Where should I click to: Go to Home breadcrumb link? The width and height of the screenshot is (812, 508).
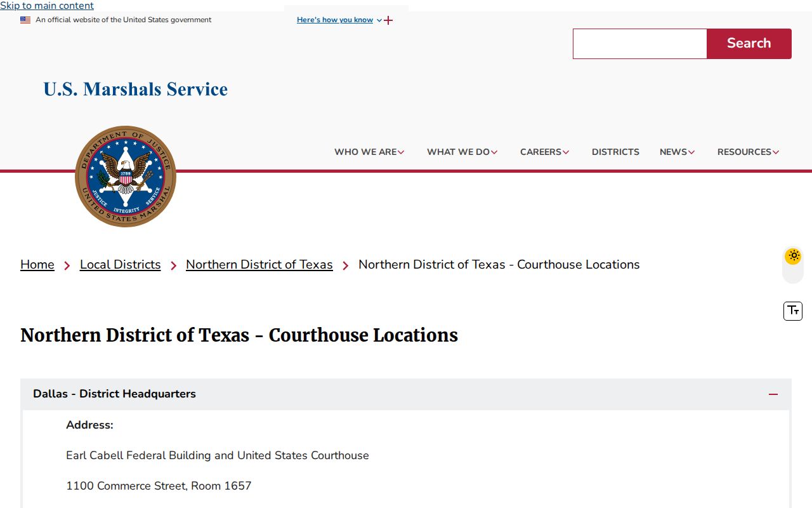tap(37, 265)
